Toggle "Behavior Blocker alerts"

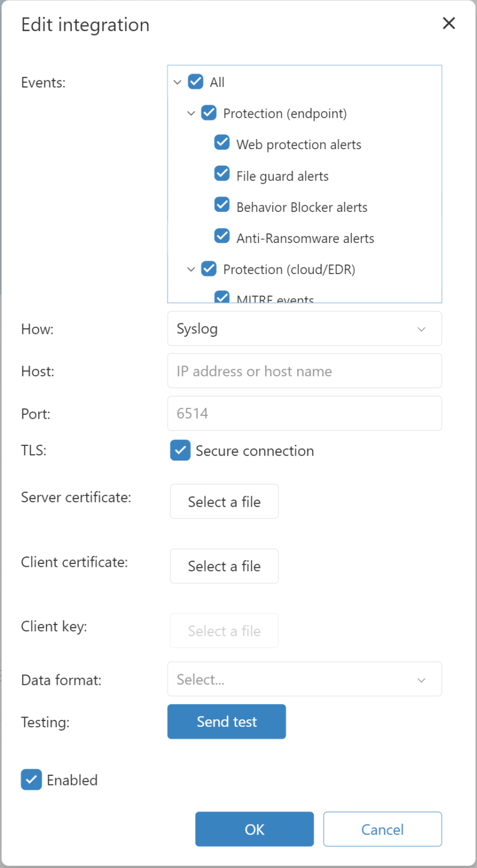coord(222,206)
